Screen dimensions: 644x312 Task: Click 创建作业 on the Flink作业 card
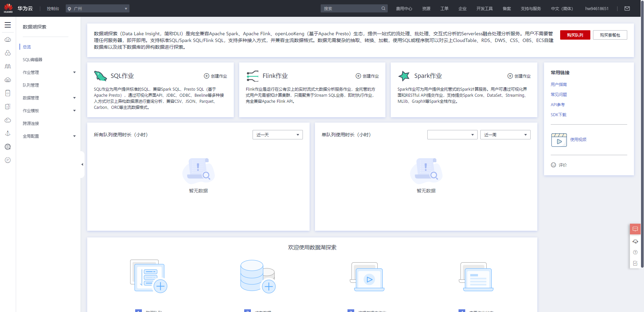[367, 76]
